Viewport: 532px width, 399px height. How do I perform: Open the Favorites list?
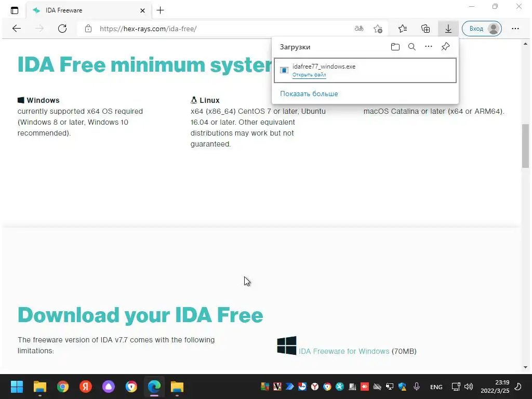(x=403, y=29)
